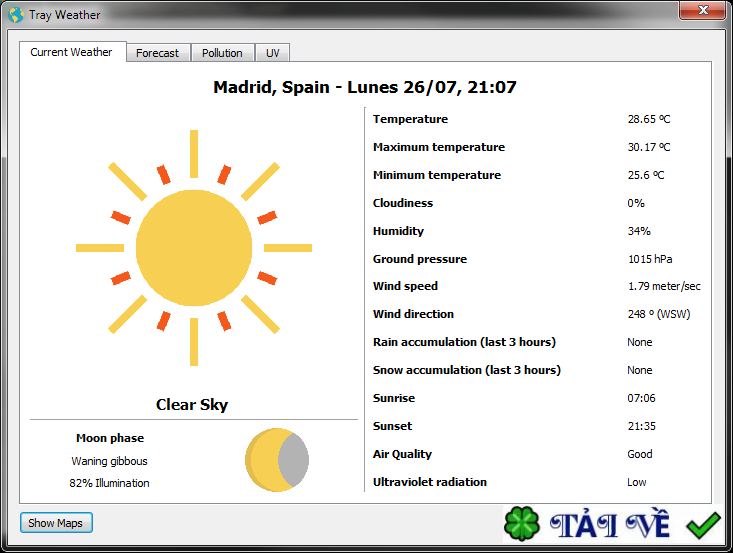Click the Tray Weather app icon in title bar
The width and height of the screenshot is (733, 553).
pos(15,15)
